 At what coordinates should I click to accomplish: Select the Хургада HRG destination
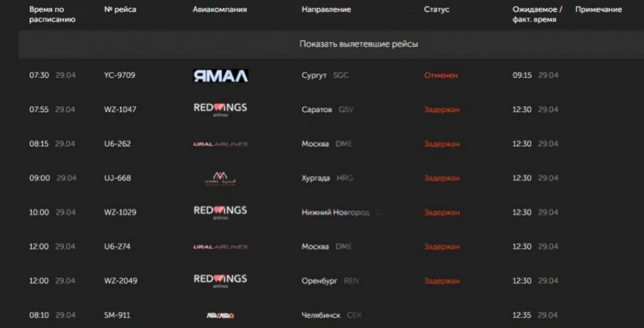click(327, 178)
